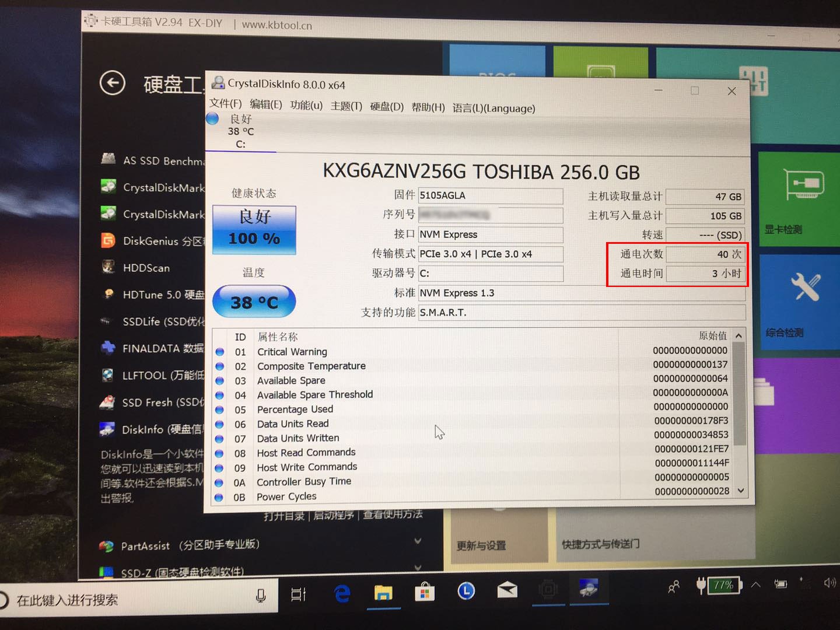Launch DiskGenius partition tool entry
Image resolution: width=840 pixels, height=630 pixels.
tap(153, 240)
